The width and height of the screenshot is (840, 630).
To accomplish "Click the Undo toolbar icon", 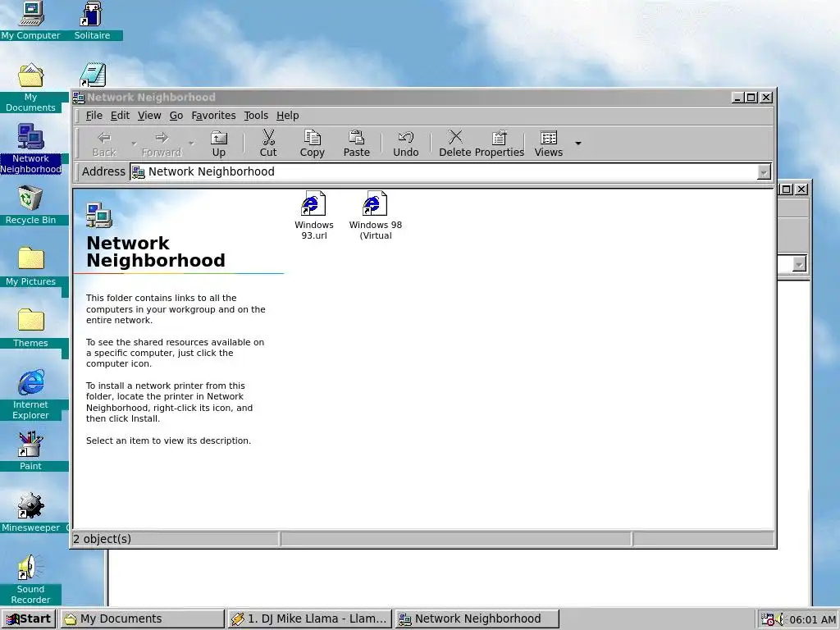I will (x=405, y=137).
